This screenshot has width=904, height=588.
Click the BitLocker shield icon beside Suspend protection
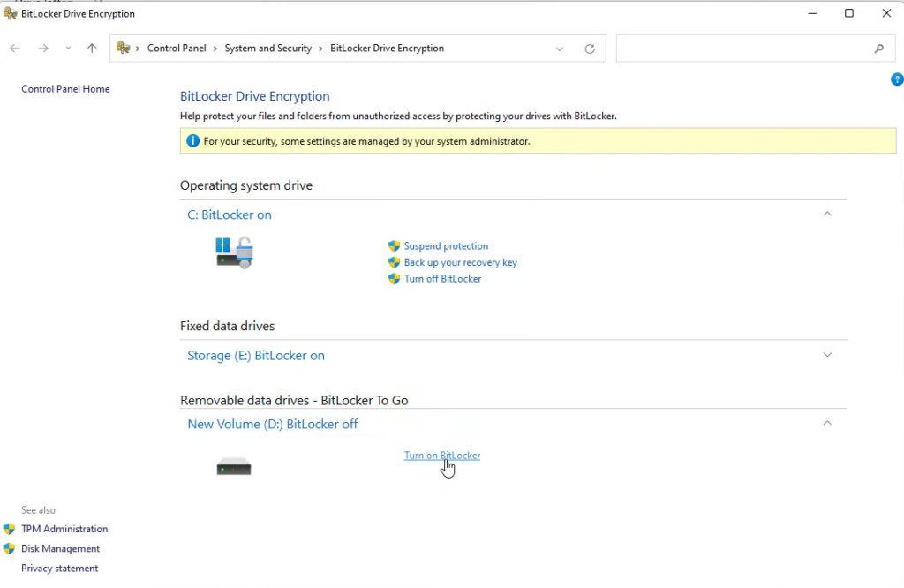pyautogui.click(x=394, y=245)
